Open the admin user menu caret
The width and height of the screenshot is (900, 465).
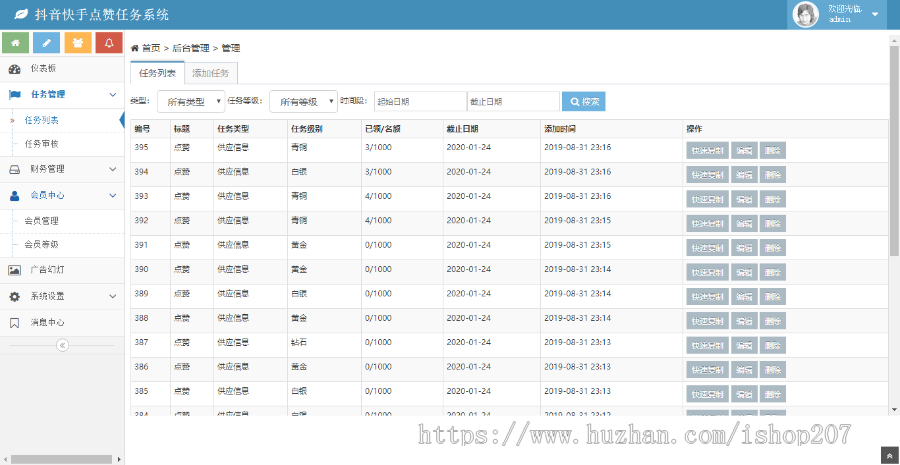pos(875,14)
